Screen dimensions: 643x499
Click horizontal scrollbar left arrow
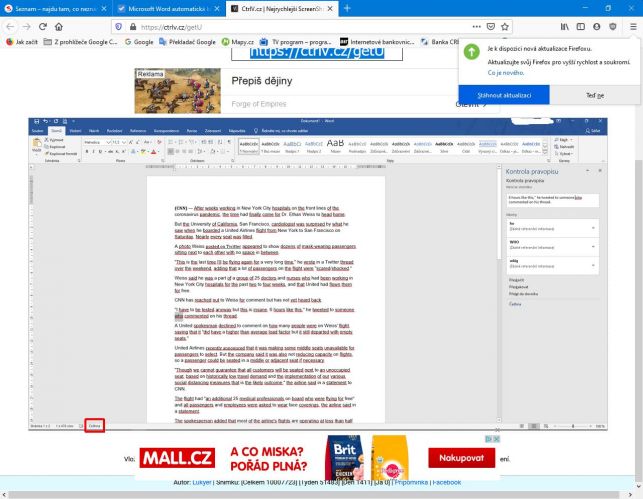click(x=4, y=494)
